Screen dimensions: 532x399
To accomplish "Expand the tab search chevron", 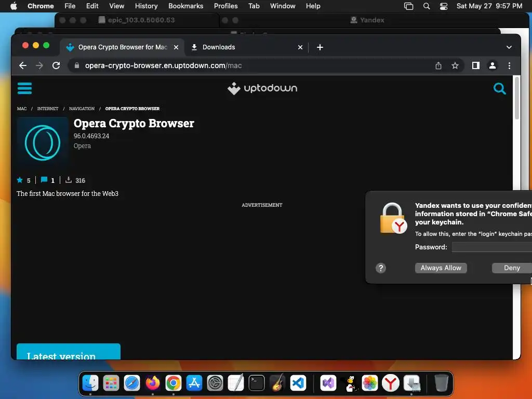I will [x=509, y=47].
